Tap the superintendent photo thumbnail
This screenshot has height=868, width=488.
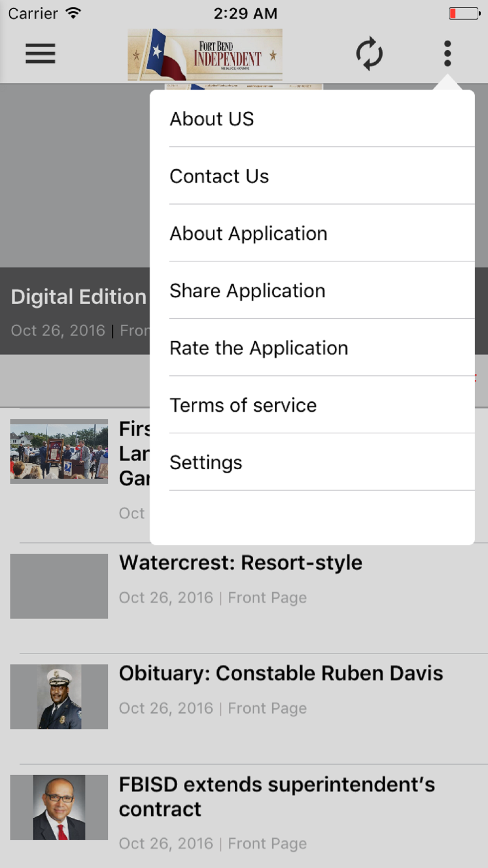click(59, 807)
